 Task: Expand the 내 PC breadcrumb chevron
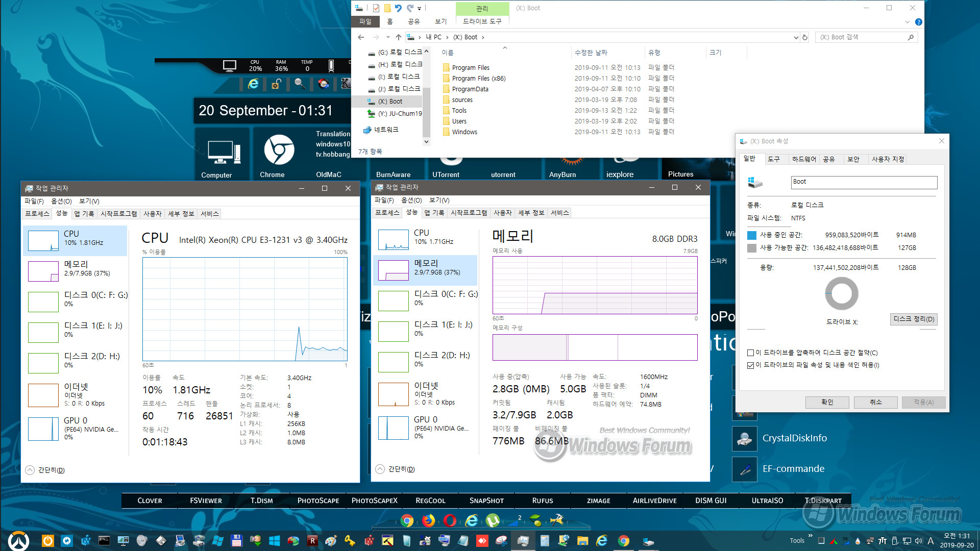(x=447, y=37)
